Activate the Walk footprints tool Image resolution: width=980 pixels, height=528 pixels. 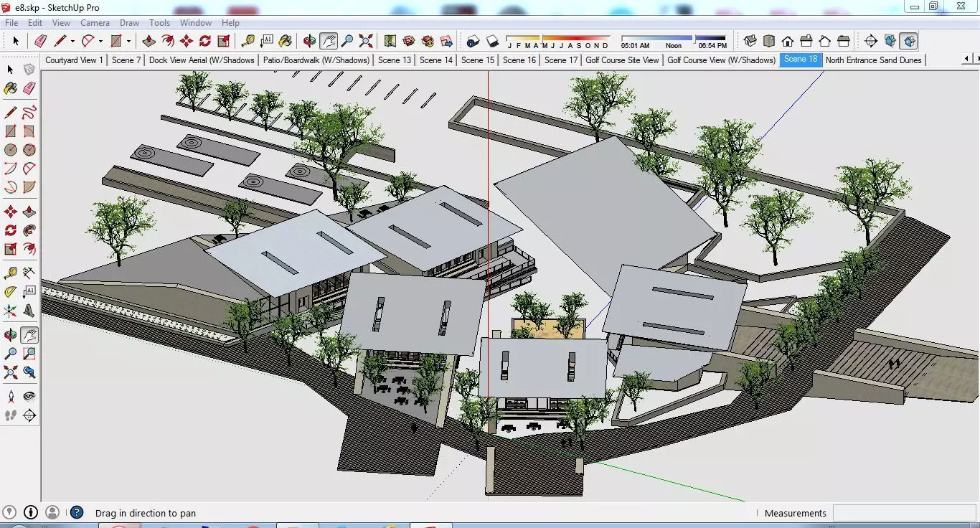pyautogui.click(x=10, y=415)
